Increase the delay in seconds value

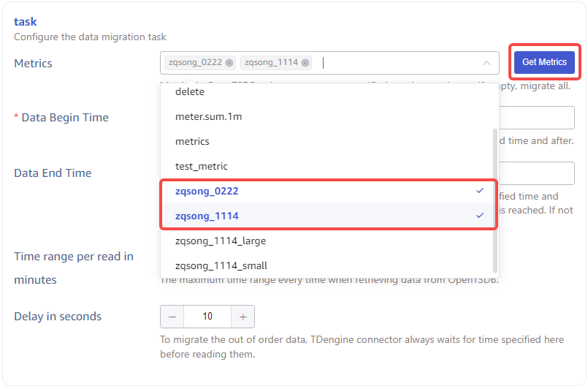243,317
